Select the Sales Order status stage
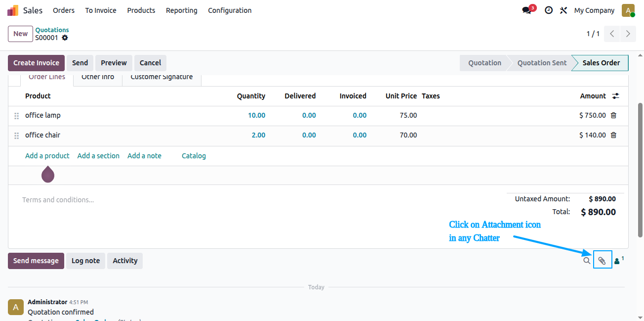The image size is (644, 321). coord(601,63)
